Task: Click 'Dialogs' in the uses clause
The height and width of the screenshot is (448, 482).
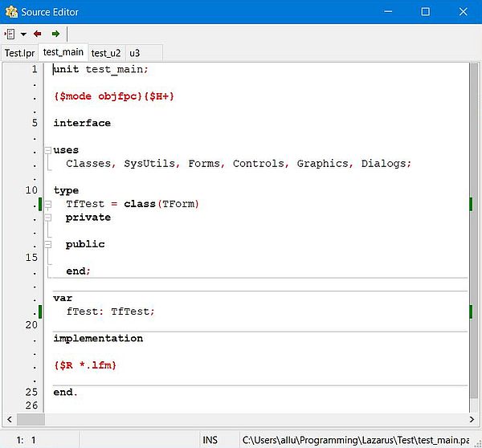Action: click(384, 164)
